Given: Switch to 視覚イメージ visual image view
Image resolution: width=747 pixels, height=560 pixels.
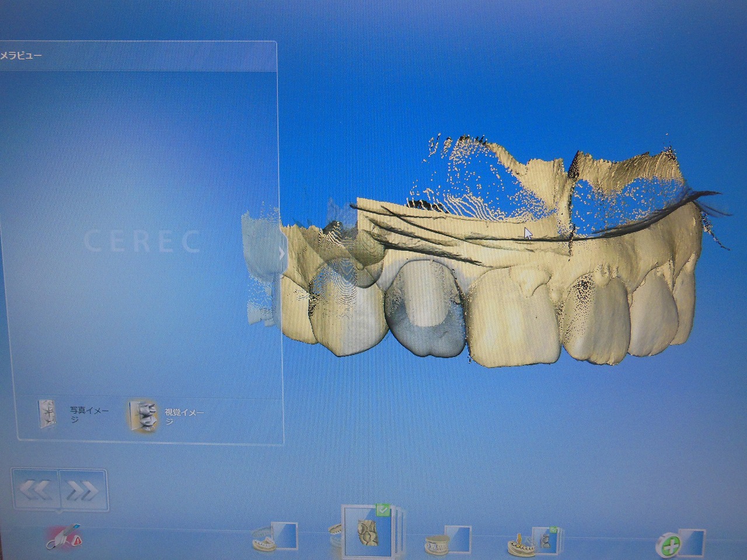Looking at the screenshot, I should (167, 415).
